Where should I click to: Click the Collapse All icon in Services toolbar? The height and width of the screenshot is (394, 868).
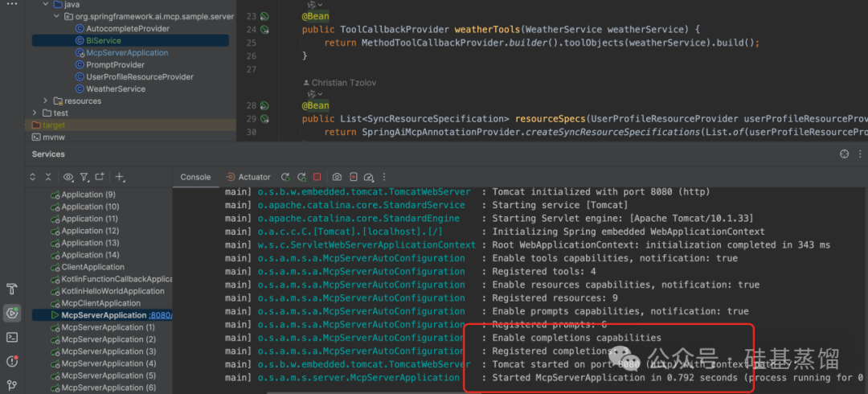point(48,177)
